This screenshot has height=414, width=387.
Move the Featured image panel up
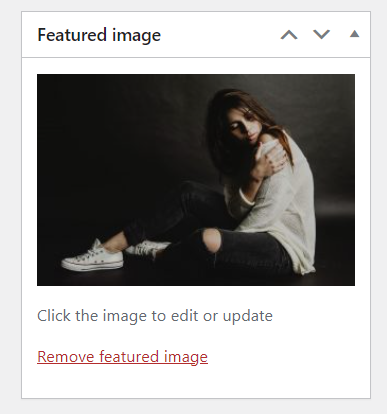(289, 35)
